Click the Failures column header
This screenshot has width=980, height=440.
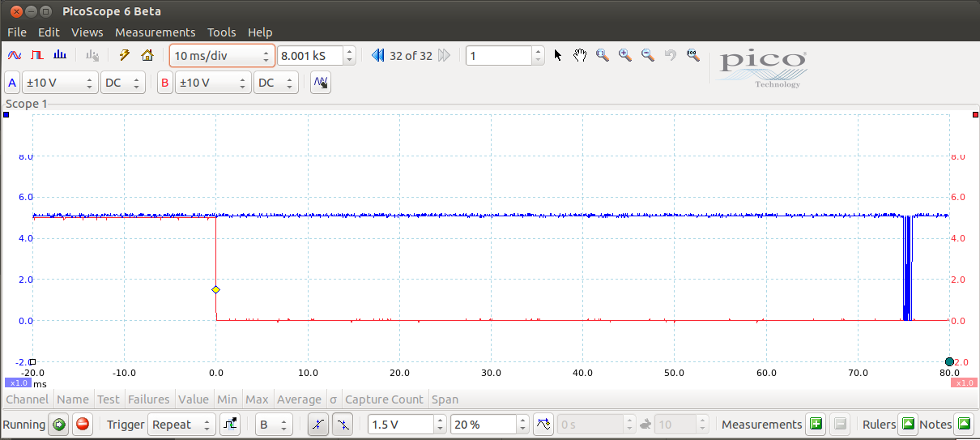pos(148,399)
